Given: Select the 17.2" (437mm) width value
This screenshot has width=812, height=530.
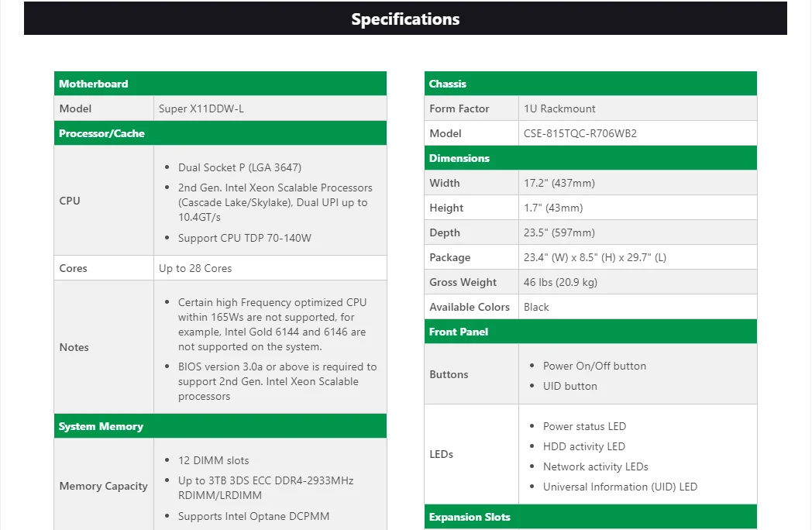Looking at the screenshot, I should pyautogui.click(x=559, y=184).
